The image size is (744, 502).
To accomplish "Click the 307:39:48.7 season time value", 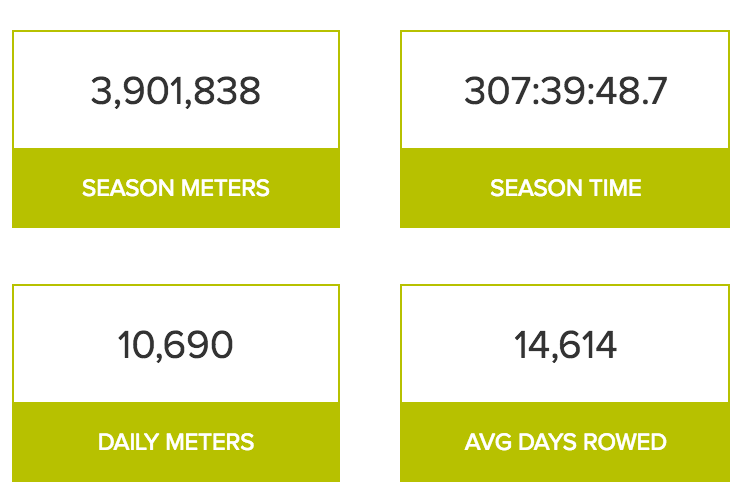I will pyautogui.click(x=565, y=91).
